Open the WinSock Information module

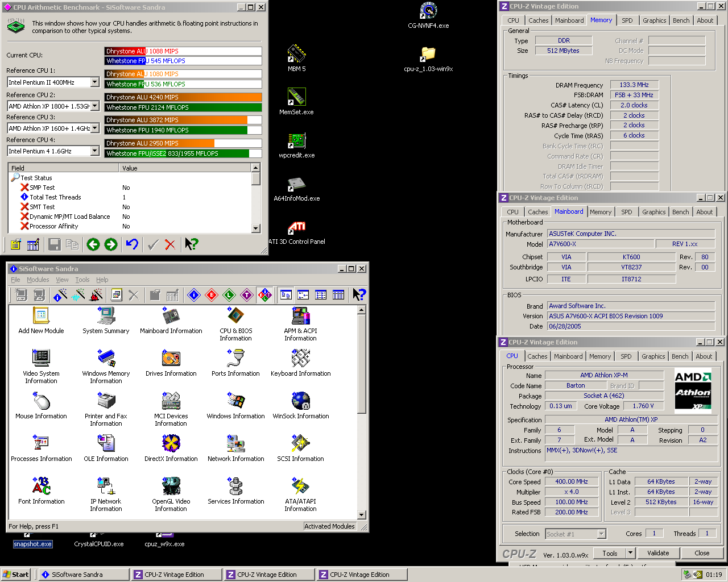tap(301, 406)
